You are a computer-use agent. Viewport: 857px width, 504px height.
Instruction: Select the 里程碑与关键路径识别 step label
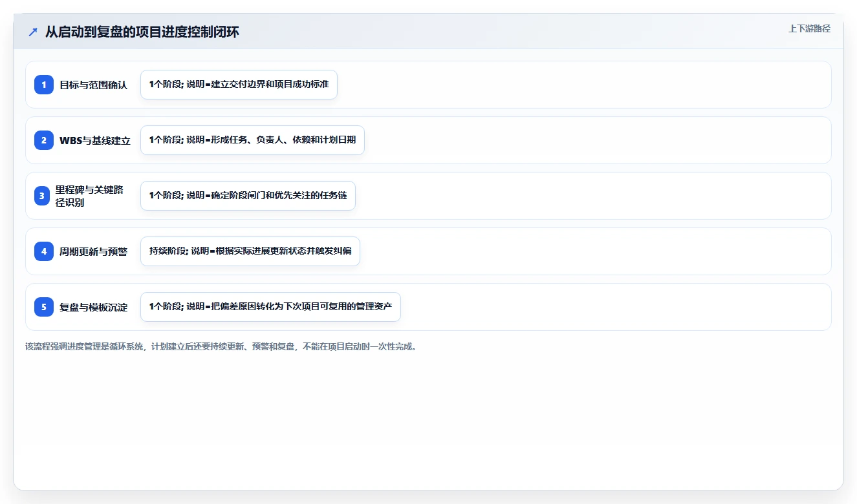(89, 196)
